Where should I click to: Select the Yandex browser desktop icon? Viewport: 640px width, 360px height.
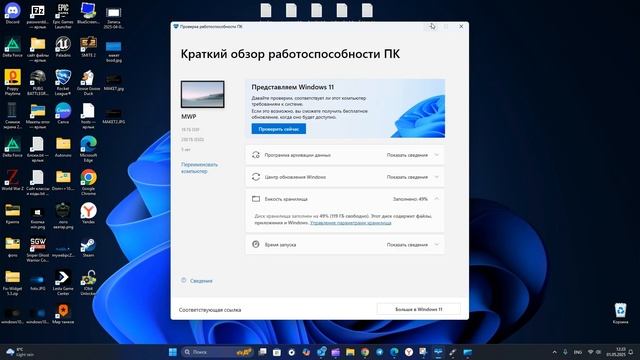(89, 213)
